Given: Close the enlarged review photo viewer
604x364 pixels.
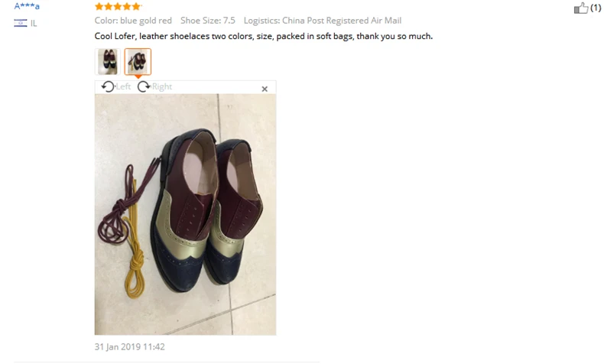Looking at the screenshot, I should coord(265,89).
